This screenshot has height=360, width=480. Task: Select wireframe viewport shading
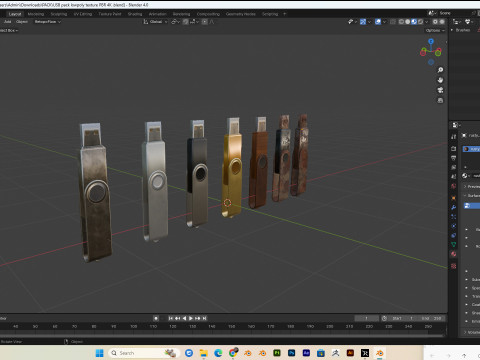click(401, 22)
